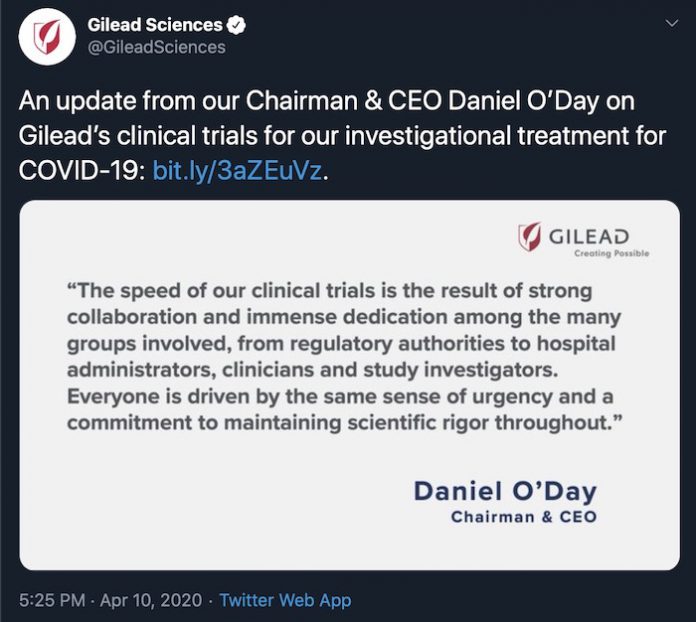Click the verified badge next to Gilead Sciences

pyautogui.click(x=236, y=25)
